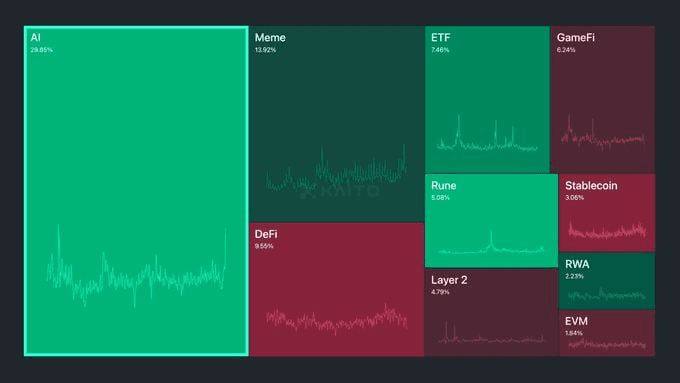Click the AI sparkline chart
680x383 pixels.
point(136,266)
